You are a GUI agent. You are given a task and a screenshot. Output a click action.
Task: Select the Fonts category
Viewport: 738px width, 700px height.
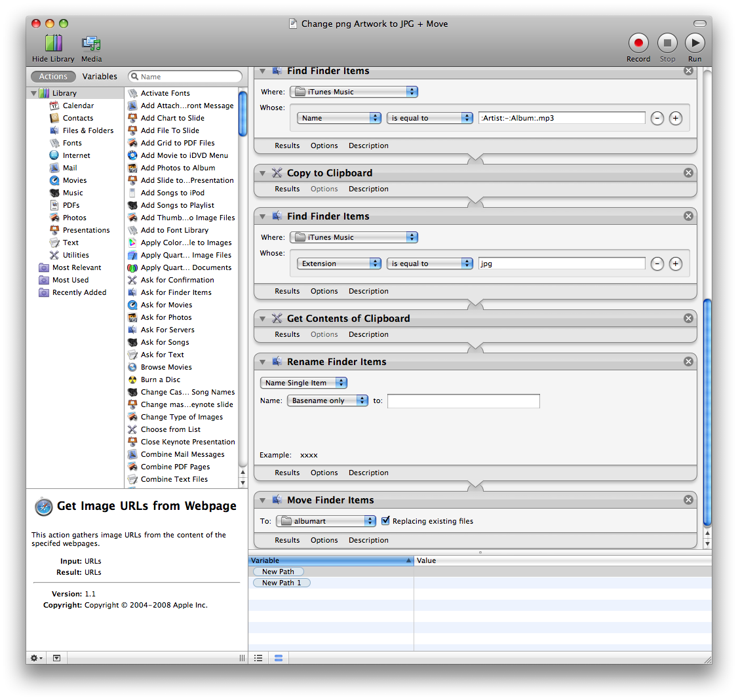tap(72, 143)
